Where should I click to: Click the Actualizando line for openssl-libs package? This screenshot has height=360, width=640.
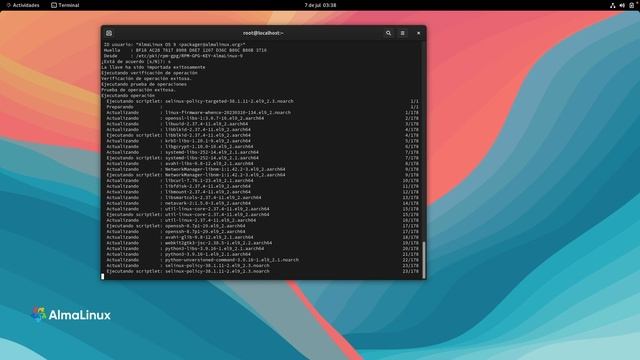pos(262,118)
